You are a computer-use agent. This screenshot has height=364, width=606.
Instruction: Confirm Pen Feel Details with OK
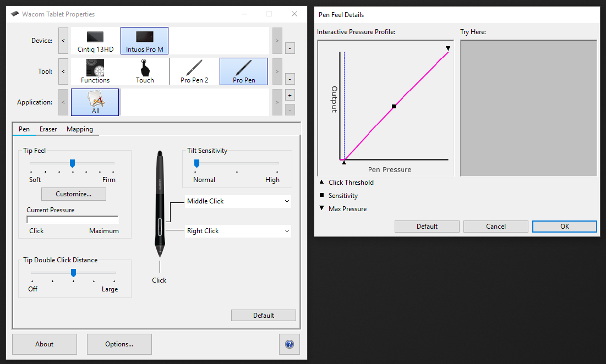coord(565,226)
